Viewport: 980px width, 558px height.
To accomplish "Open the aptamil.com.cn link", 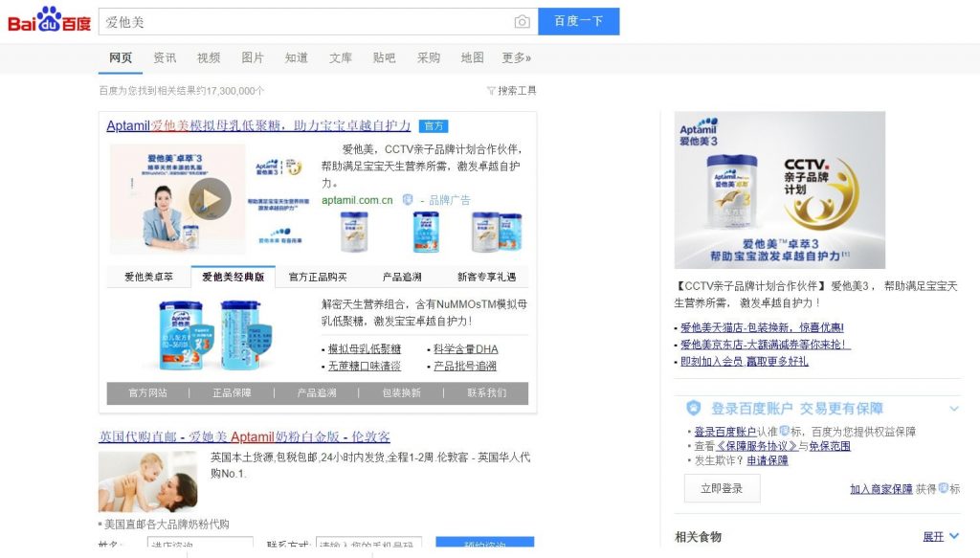I will point(358,200).
